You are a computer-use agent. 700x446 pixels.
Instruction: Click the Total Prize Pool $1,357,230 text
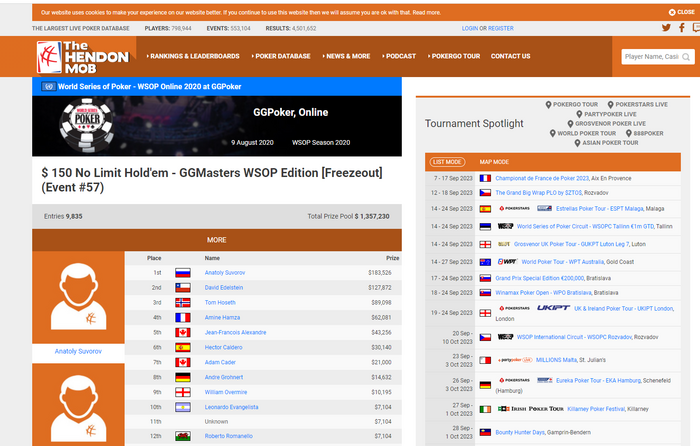point(348,217)
